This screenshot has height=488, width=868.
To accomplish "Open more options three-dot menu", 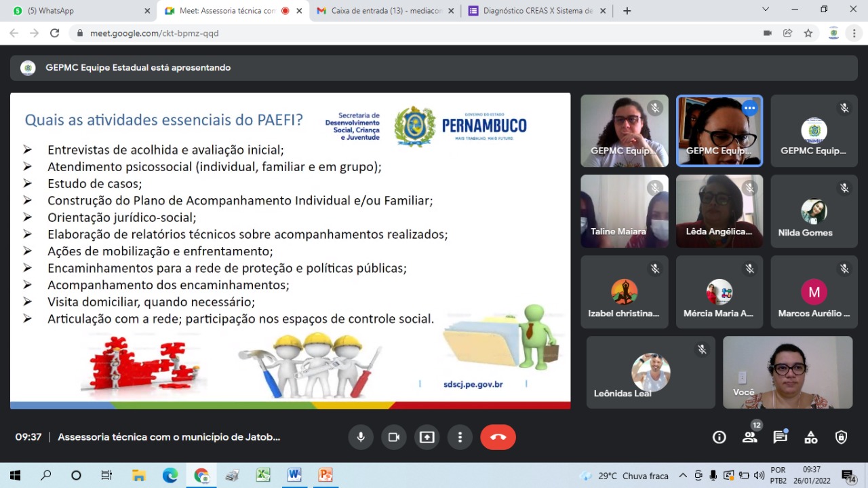I will 460,437.
